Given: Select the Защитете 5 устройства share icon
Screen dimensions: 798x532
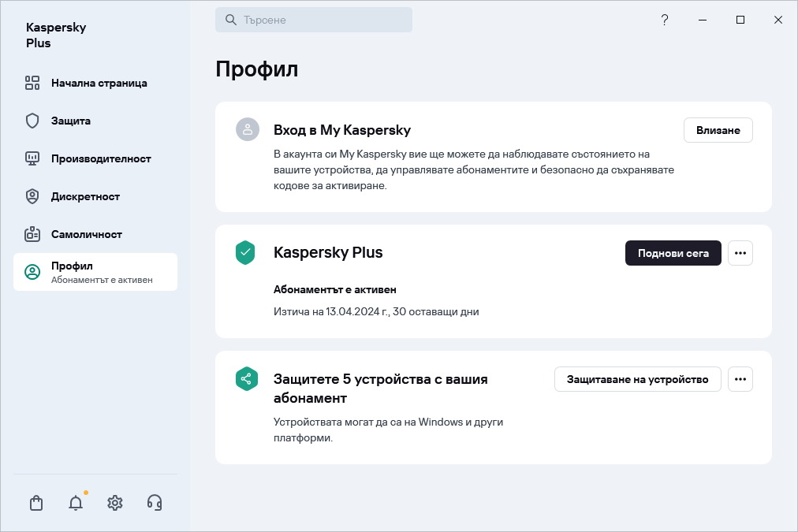Looking at the screenshot, I should 246,379.
